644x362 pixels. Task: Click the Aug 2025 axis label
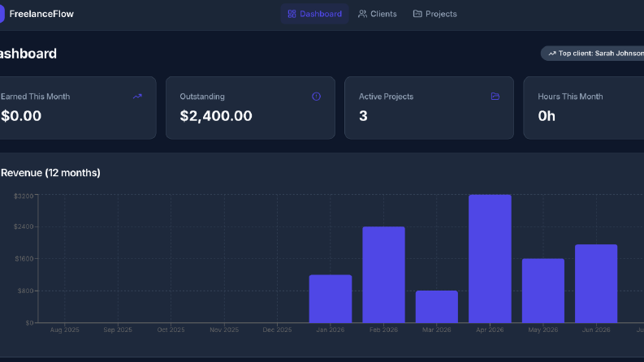click(x=64, y=330)
